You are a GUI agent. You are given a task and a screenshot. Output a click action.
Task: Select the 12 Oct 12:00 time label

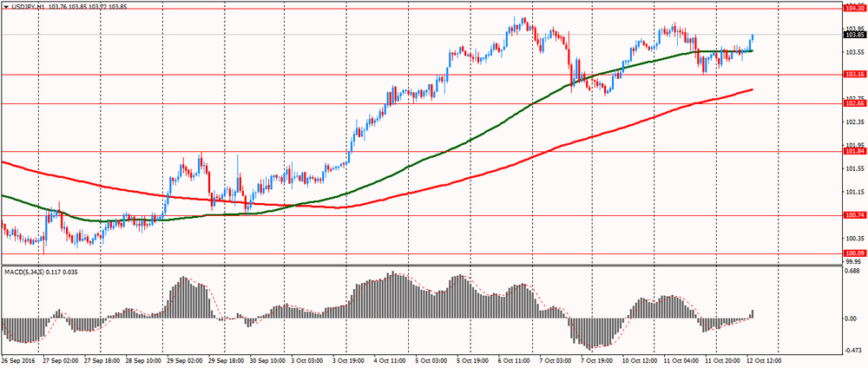point(764,359)
